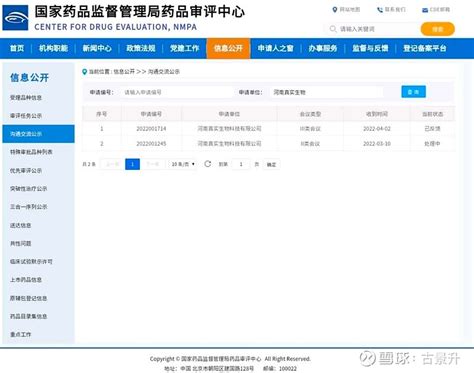Open 原辅包登记信息 in the sidebar

coord(28,298)
